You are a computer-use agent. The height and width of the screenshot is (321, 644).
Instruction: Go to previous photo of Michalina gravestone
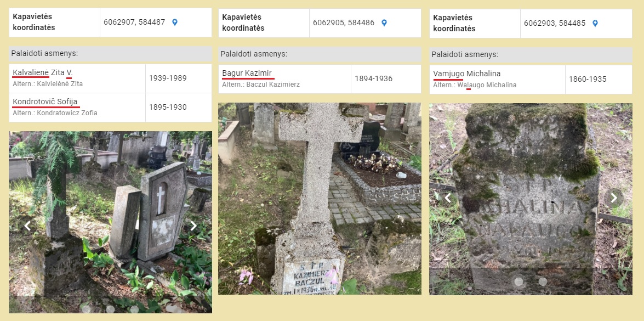point(448,198)
